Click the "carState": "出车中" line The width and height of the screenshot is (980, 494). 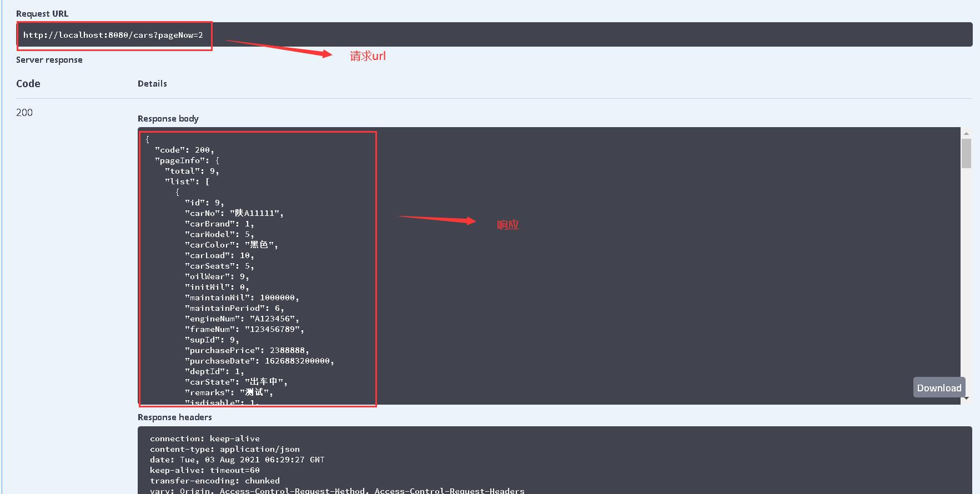(x=237, y=382)
